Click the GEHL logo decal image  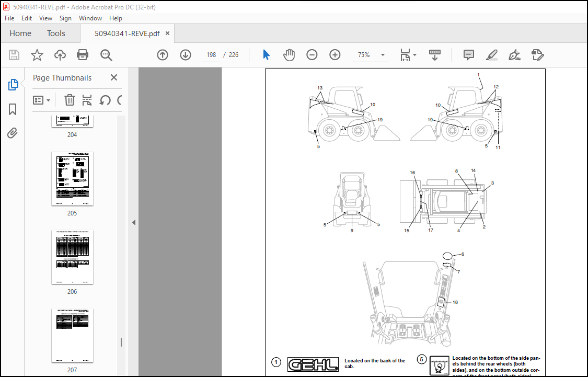pyautogui.click(x=313, y=364)
